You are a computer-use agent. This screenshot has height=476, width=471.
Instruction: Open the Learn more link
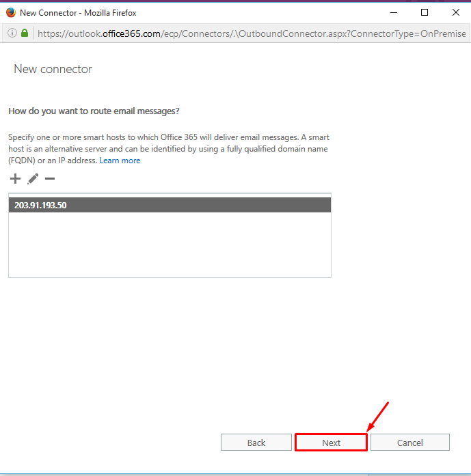tap(120, 160)
